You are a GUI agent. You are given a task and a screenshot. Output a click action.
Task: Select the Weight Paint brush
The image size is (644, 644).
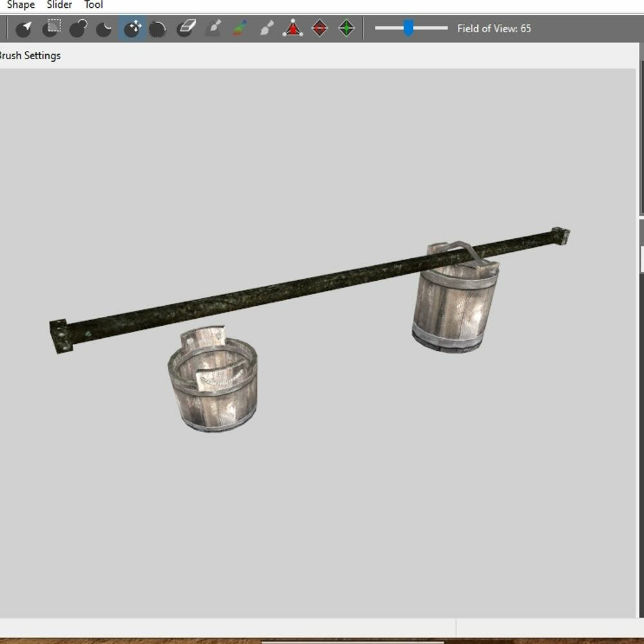pyautogui.click(x=213, y=28)
